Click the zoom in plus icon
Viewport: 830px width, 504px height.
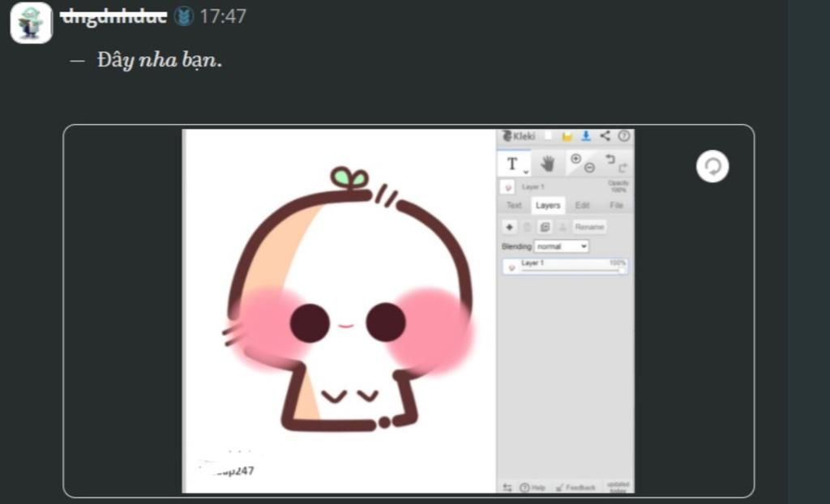coord(575,159)
